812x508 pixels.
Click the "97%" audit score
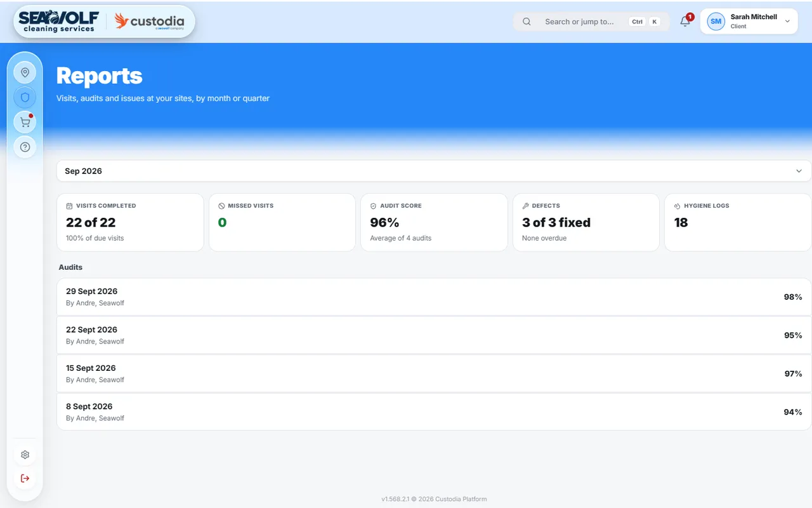(x=793, y=373)
